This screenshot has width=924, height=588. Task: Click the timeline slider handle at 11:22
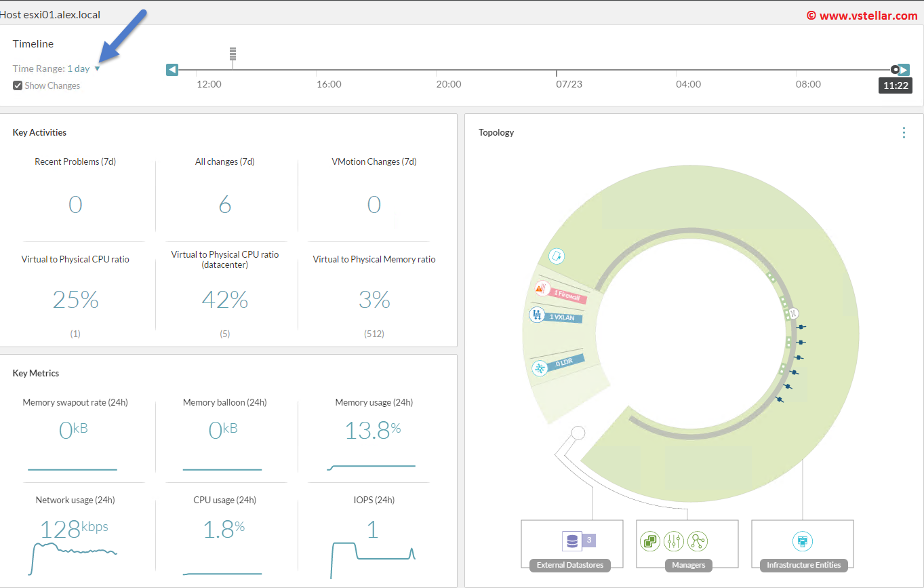[x=895, y=69]
